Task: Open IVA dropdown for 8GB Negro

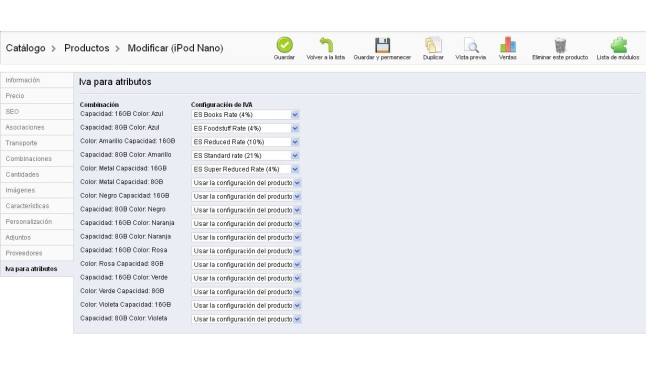Action: 246,210
